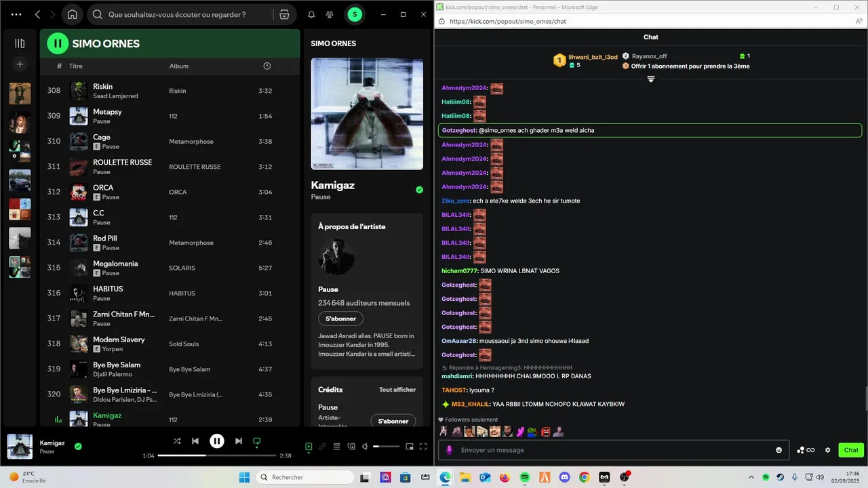
Task: Open first playlist thumbnail in library sidebar
Action: (20, 94)
